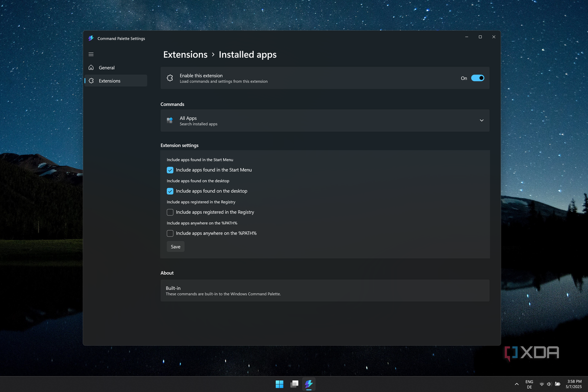
Task: Click the Save button
Action: coord(176,247)
